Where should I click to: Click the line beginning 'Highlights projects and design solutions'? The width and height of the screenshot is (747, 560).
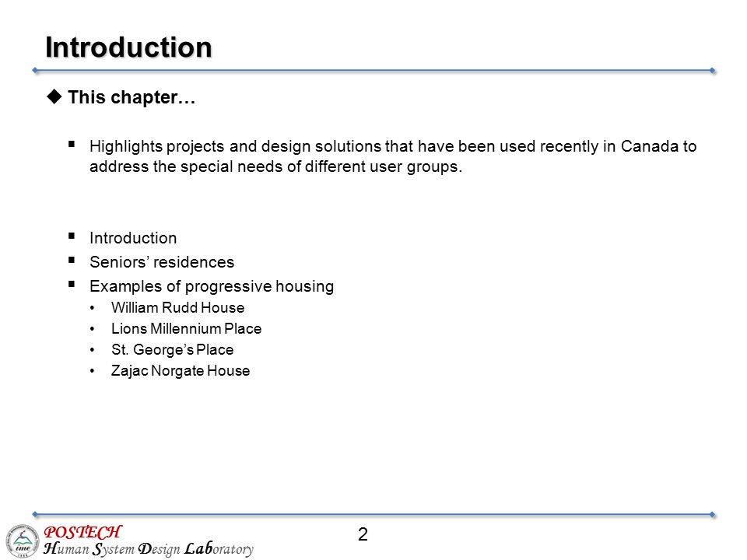pyautogui.click(x=393, y=146)
